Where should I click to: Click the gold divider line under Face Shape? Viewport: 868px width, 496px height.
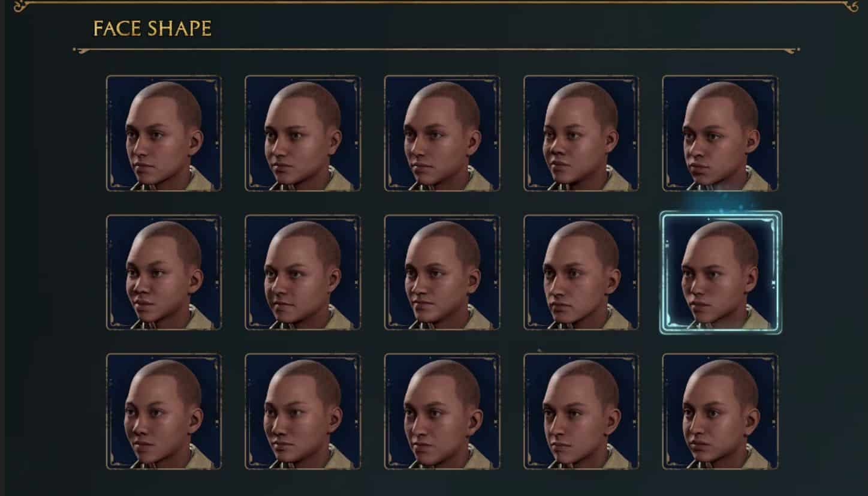pyautogui.click(x=436, y=50)
